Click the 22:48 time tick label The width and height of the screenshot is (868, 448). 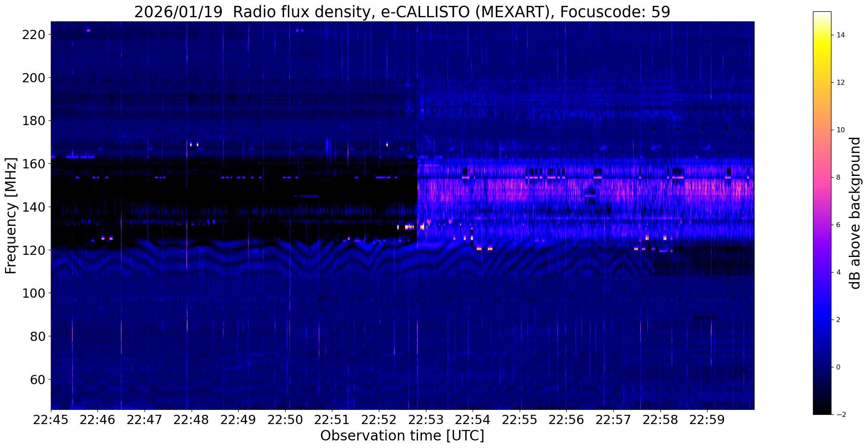(x=192, y=420)
